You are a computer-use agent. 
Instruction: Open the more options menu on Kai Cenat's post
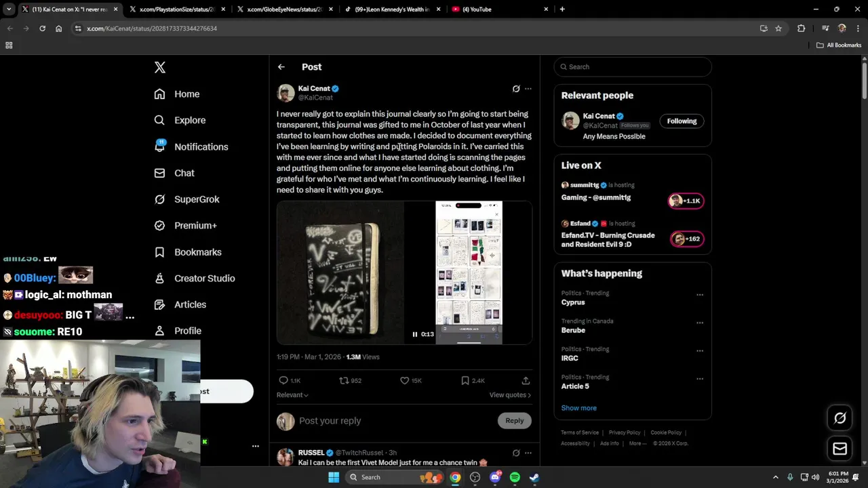tap(528, 89)
